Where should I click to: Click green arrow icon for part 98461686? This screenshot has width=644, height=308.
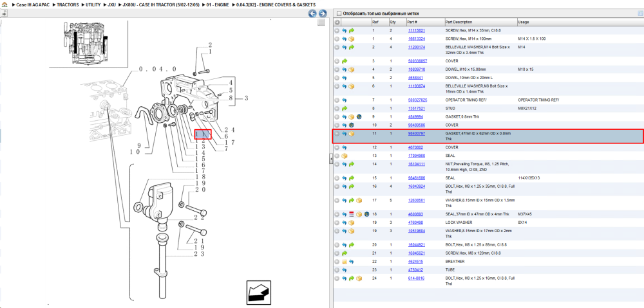pos(351,178)
